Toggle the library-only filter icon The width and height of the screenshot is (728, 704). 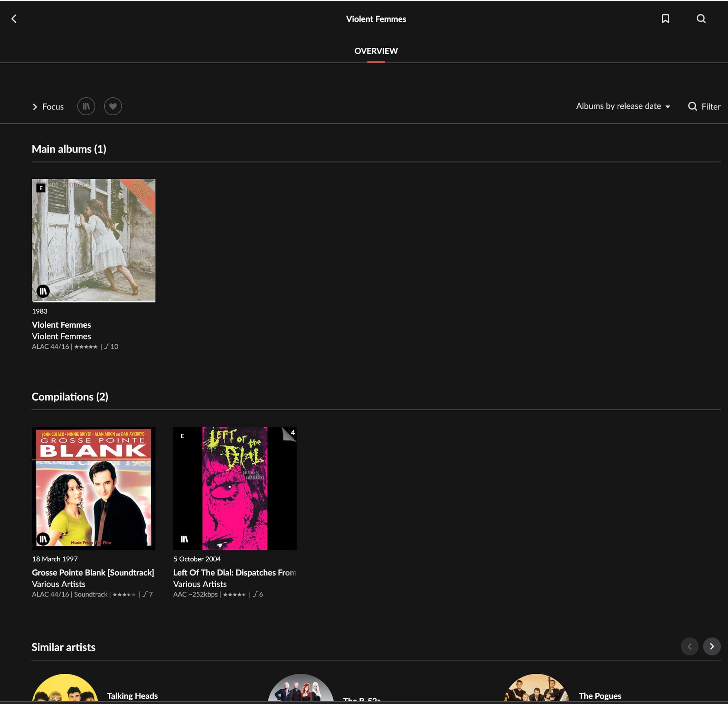click(x=86, y=106)
